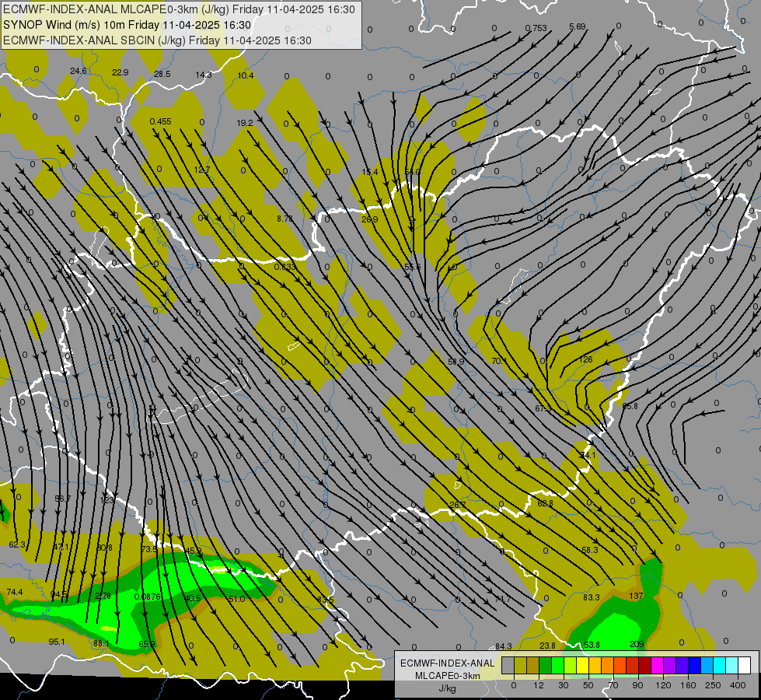Click the map value 65.8
This screenshot has height=700, width=761.
(630, 406)
